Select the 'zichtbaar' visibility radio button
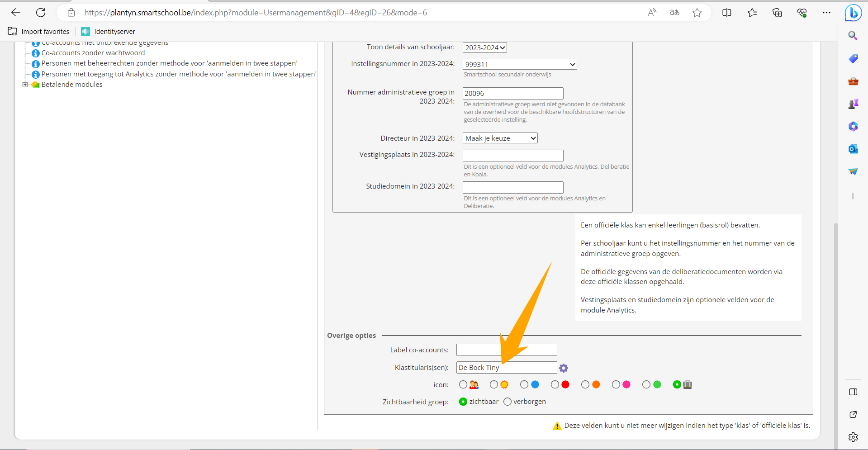Screen dimensions: 868x450 [463, 402]
